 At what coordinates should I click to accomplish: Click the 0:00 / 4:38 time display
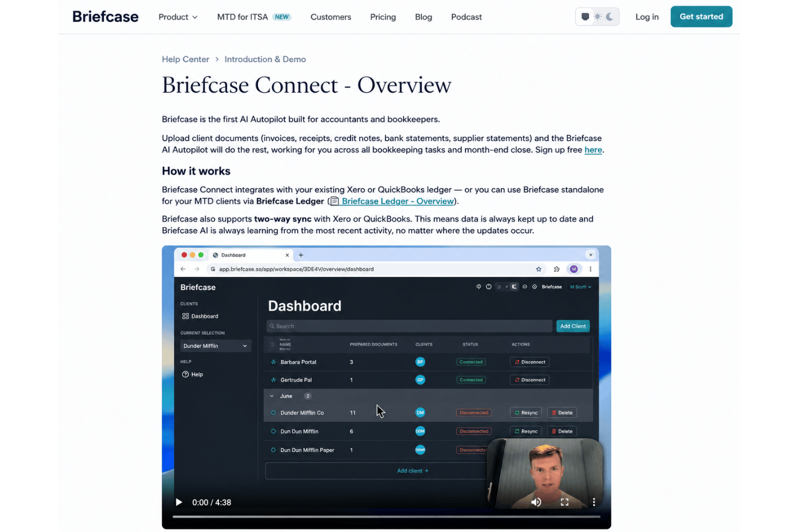tap(212, 502)
